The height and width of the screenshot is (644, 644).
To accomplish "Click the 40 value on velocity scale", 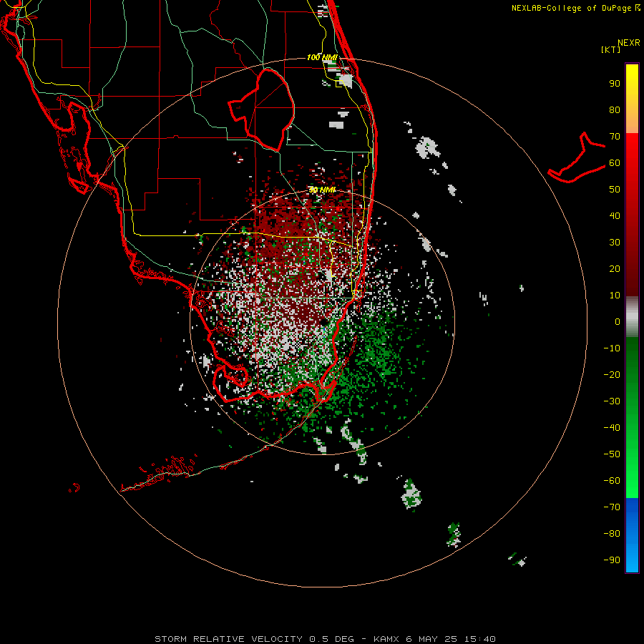I will coord(615,216).
